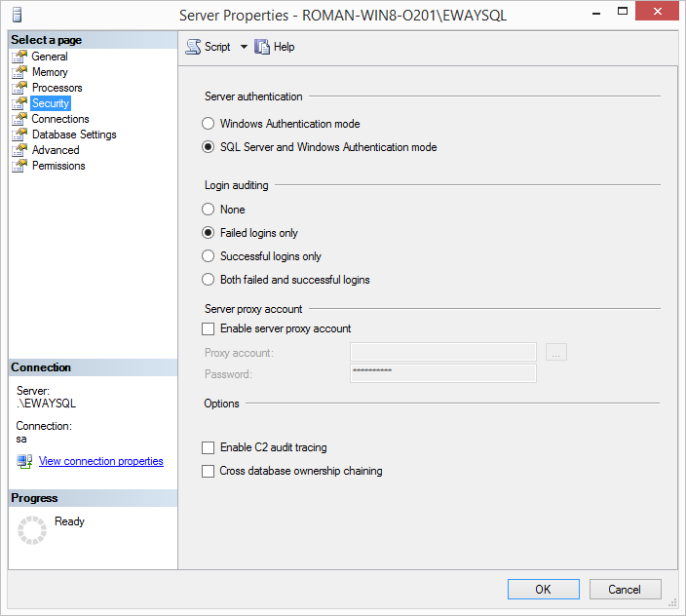Click the 'Options' section label
Image resolution: width=686 pixels, height=616 pixels.
[x=221, y=404]
